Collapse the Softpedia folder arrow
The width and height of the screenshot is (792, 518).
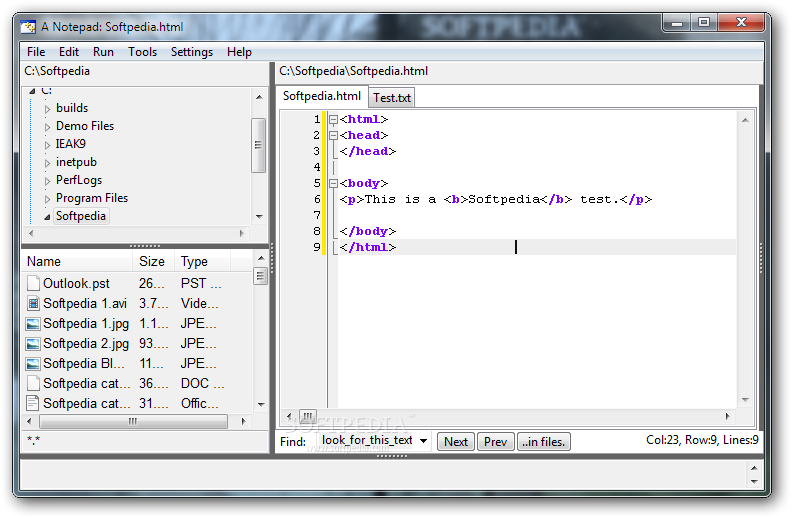[47, 217]
